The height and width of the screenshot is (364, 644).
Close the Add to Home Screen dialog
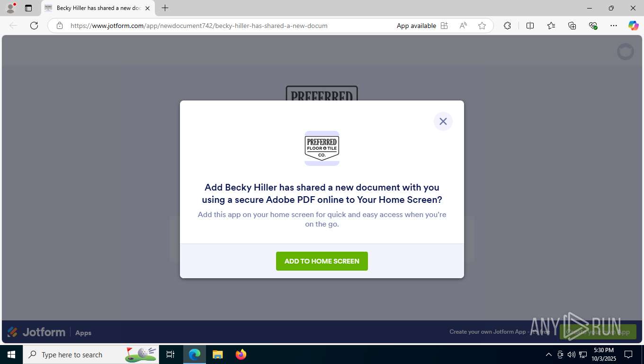[x=443, y=121]
